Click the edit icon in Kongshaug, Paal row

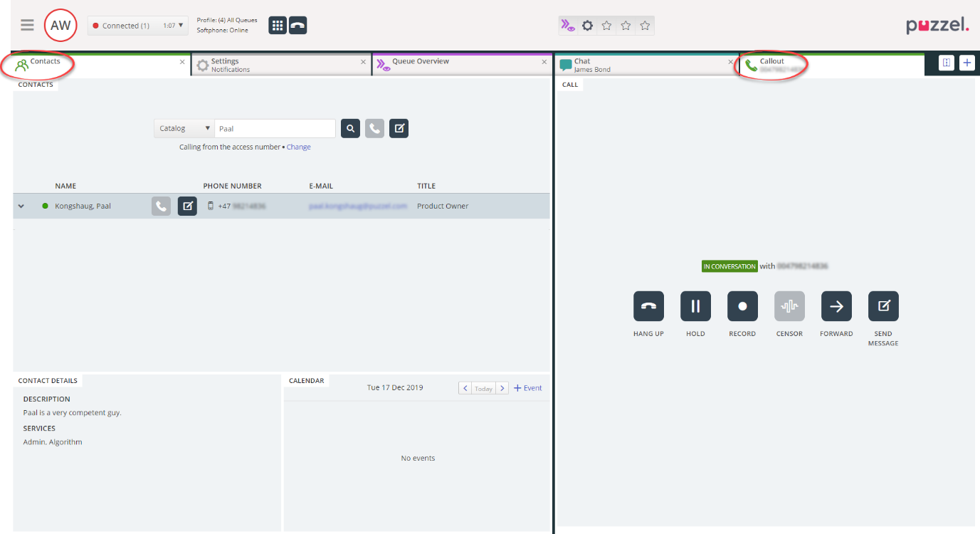click(x=187, y=206)
